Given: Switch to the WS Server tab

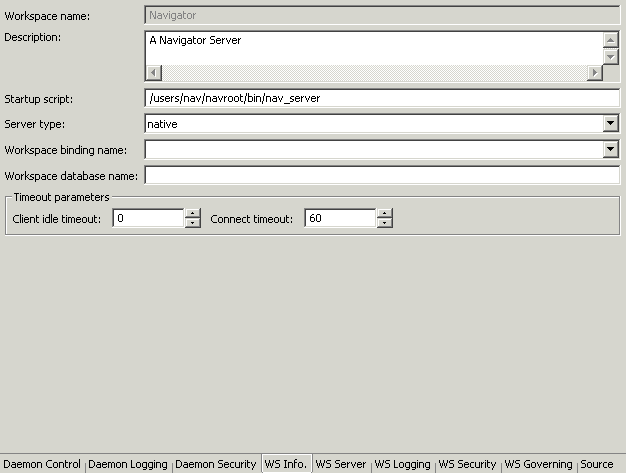Looking at the screenshot, I should click(x=341, y=464).
